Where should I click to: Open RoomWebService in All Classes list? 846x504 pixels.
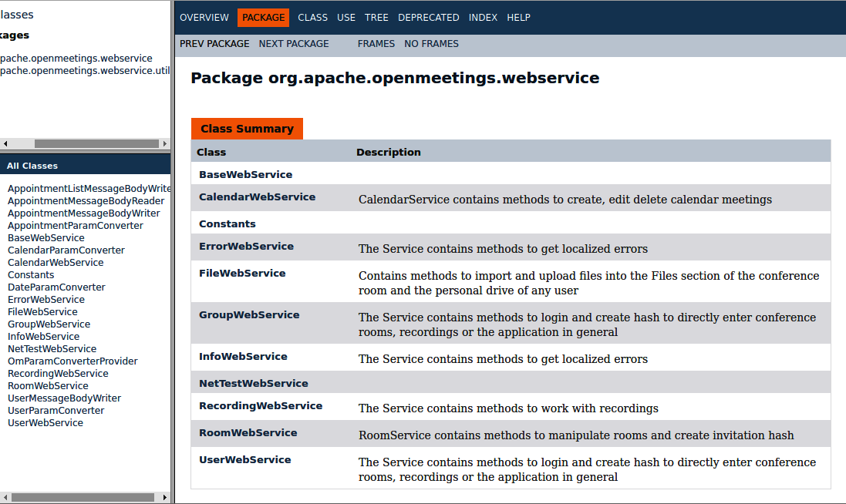click(48, 386)
